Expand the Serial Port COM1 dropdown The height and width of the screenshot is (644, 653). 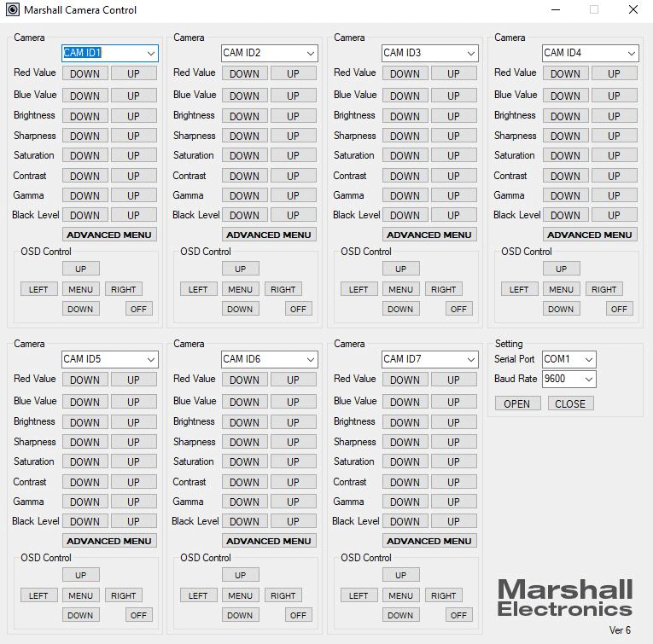click(569, 359)
